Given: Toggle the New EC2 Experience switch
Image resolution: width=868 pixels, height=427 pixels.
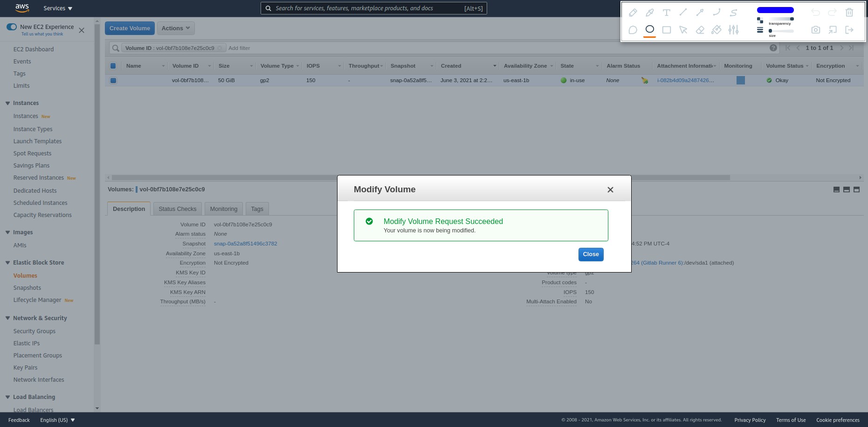Looking at the screenshot, I should (12, 27).
